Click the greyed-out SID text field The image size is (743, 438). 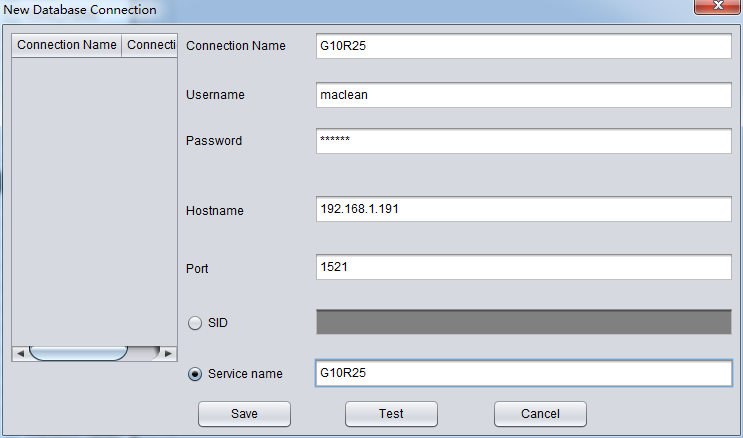[524, 322]
